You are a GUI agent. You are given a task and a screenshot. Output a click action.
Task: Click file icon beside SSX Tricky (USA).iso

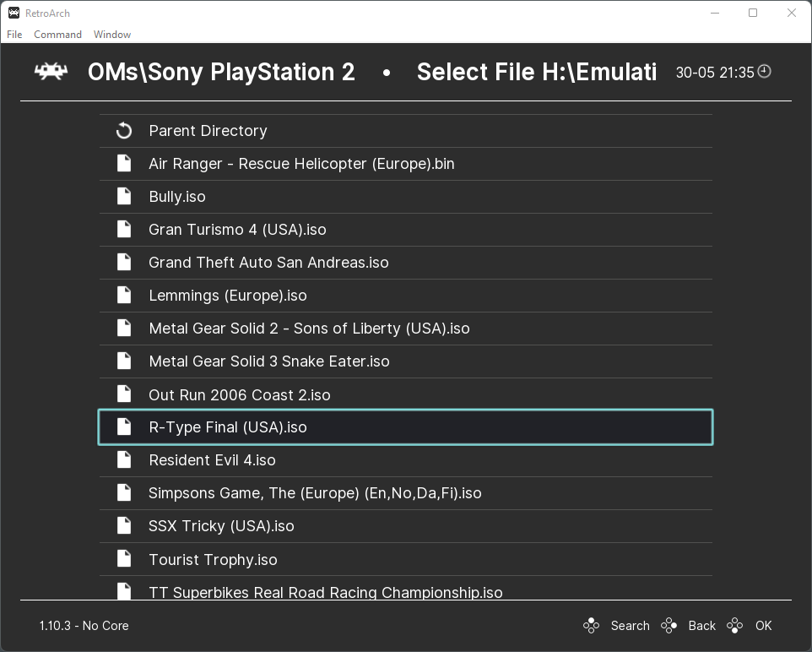(x=124, y=526)
